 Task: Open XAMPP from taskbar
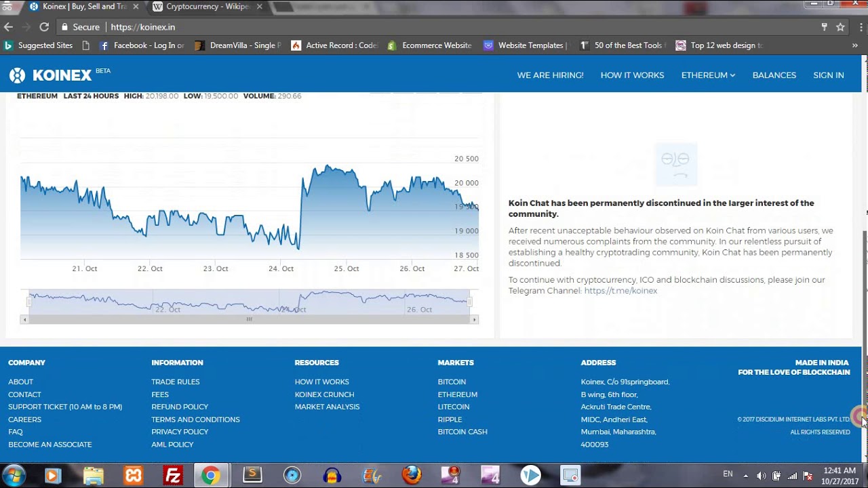pyautogui.click(x=133, y=475)
